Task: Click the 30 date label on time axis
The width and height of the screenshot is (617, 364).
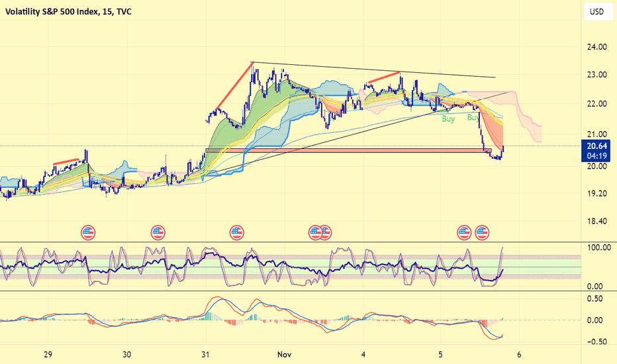Action: 126,355
